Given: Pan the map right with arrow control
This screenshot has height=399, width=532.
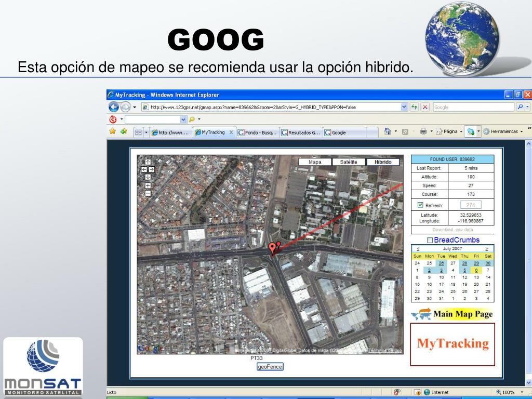Looking at the screenshot, I should [152, 169].
